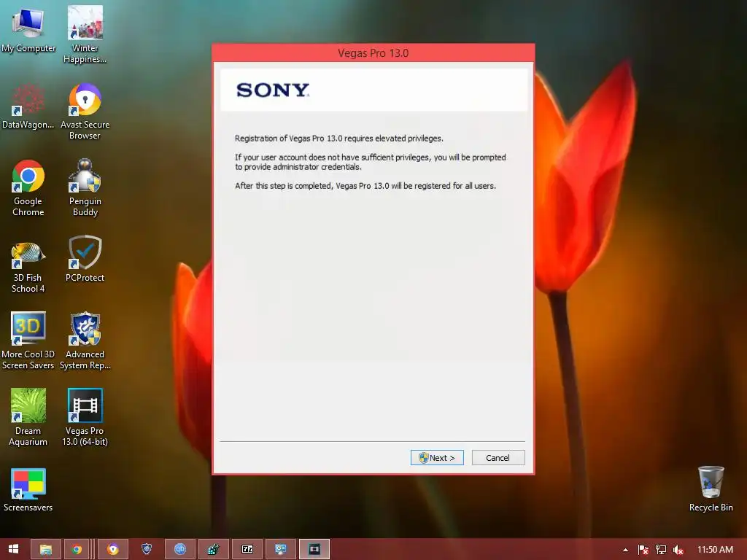Select the Dream Aquarium desktop icon

point(28,418)
